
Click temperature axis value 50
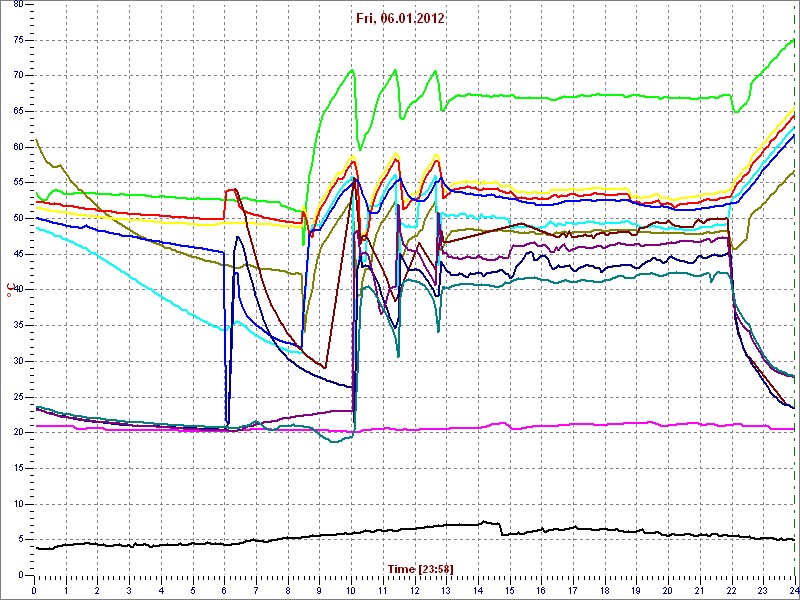[x=18, y=218]
